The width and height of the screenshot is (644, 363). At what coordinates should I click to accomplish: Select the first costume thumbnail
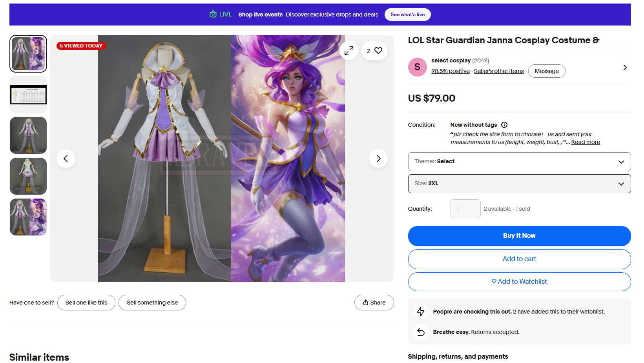[28, 54]
